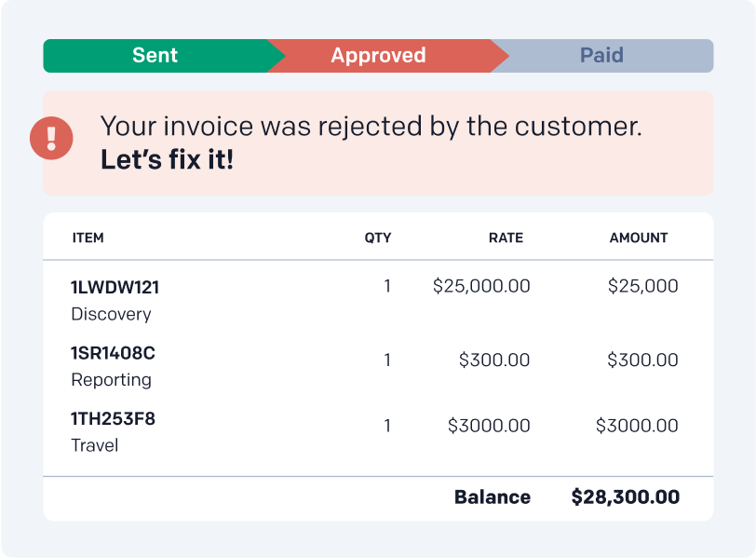Select the Paid status step

point(601,56)
